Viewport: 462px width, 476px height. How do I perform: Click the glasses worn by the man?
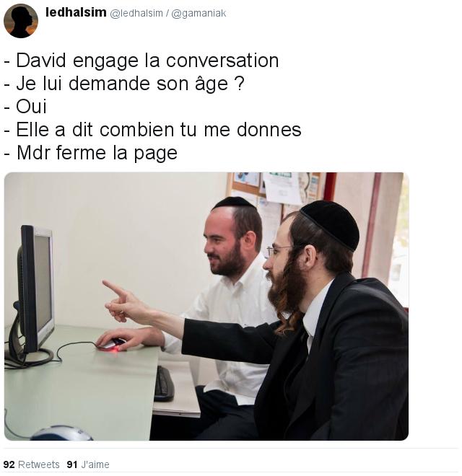click(x=278, y=250)
